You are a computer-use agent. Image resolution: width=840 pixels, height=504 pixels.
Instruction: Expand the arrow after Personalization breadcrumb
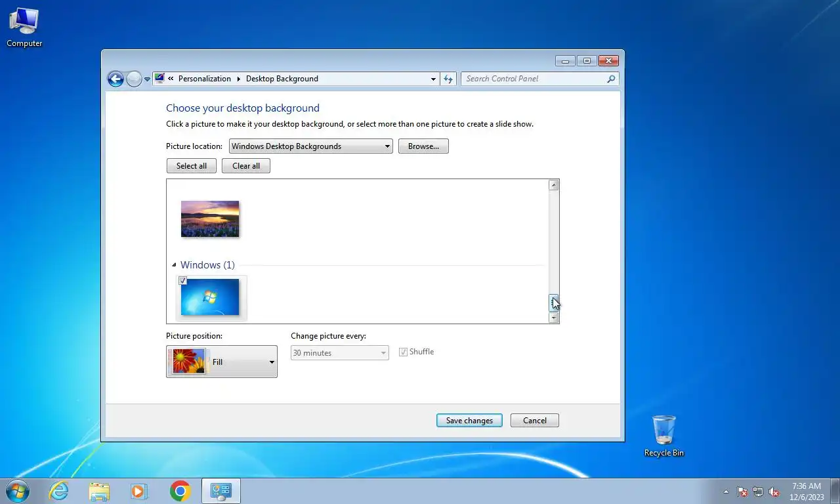click(x=238, y=79)
